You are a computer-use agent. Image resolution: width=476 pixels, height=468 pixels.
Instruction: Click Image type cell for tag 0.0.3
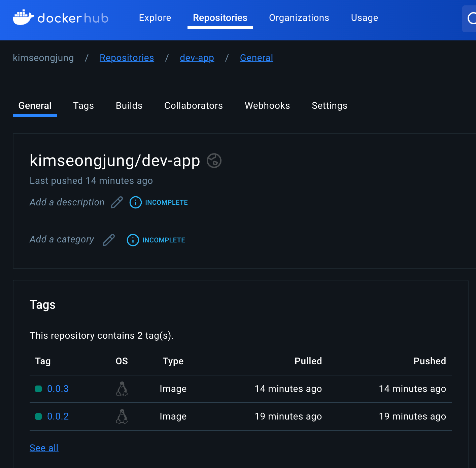pyautogui.click(x=173, y=389)
